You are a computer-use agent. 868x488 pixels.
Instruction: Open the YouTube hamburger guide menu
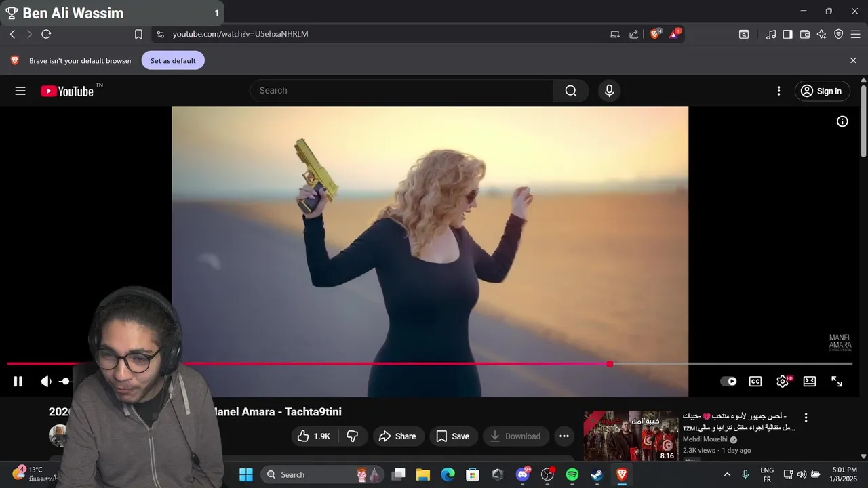coord(20,91)
